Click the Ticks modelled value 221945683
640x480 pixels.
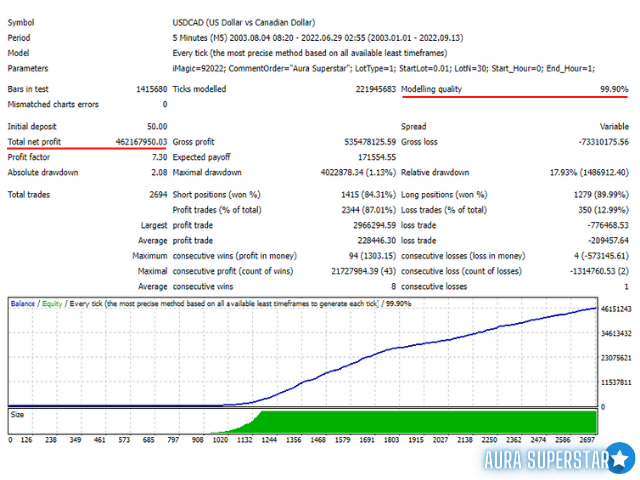(376, 89)
